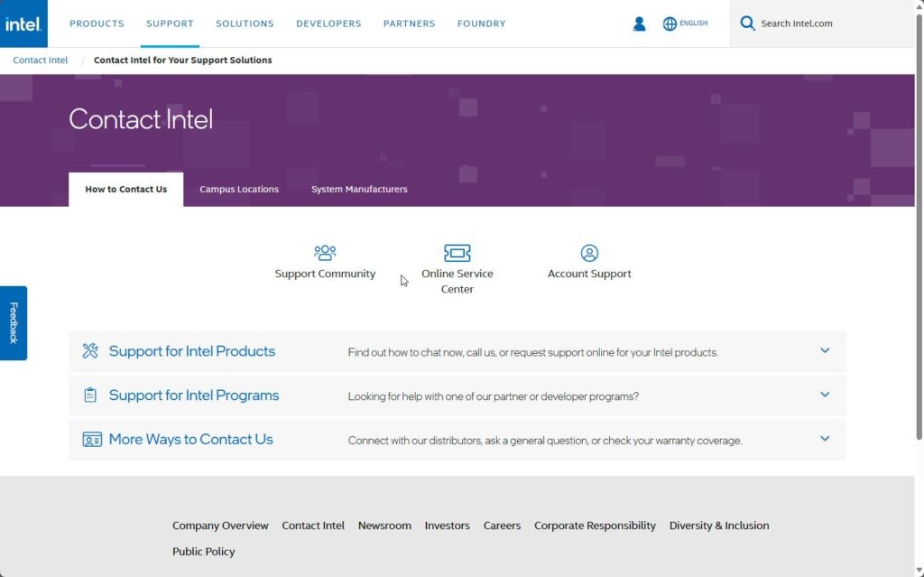Open the Careers footer link
This screenshot has height=577, width=924.
click(x=502, y=526)
